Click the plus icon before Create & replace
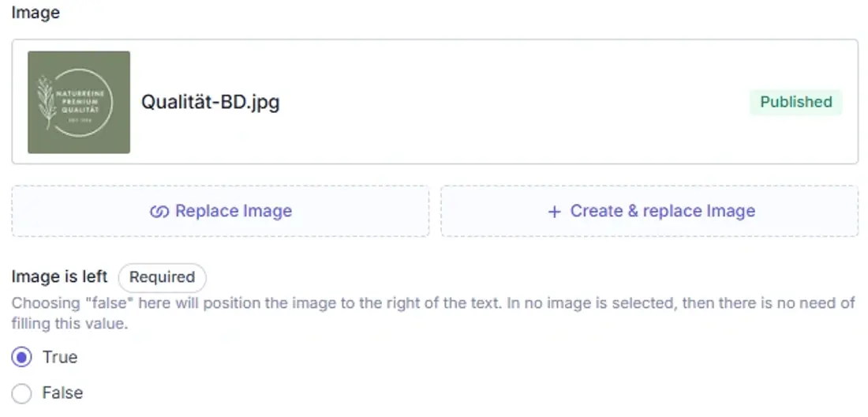Image resolution: width=868 pixels, height=417 pixels. coord(554,212)
